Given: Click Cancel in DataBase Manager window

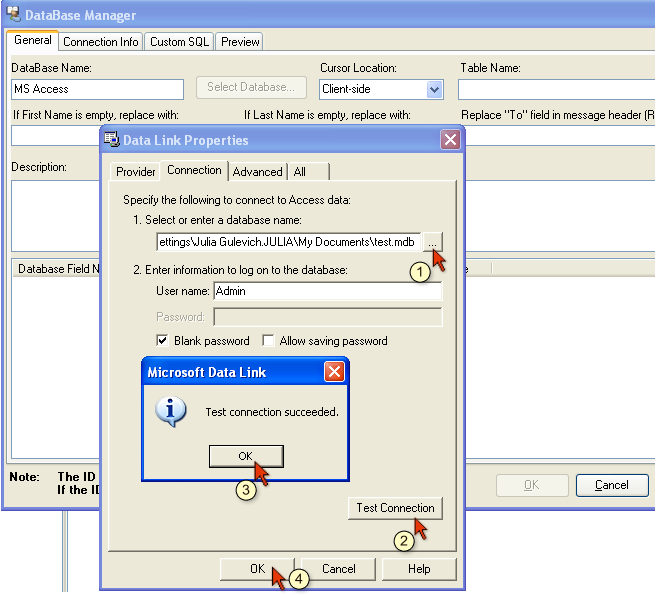Looking at the screenshot, I should click(x=612, y=485).
